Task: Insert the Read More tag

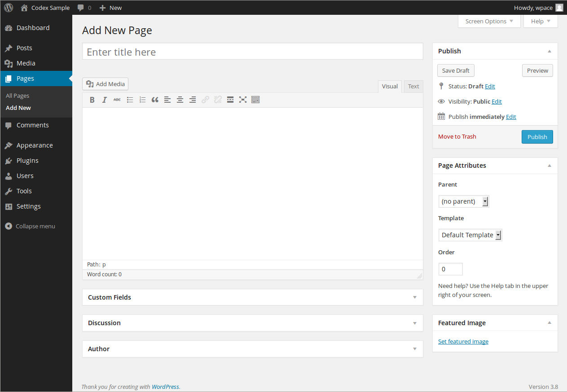Action: pyautogui.click(x=230, y=100)
